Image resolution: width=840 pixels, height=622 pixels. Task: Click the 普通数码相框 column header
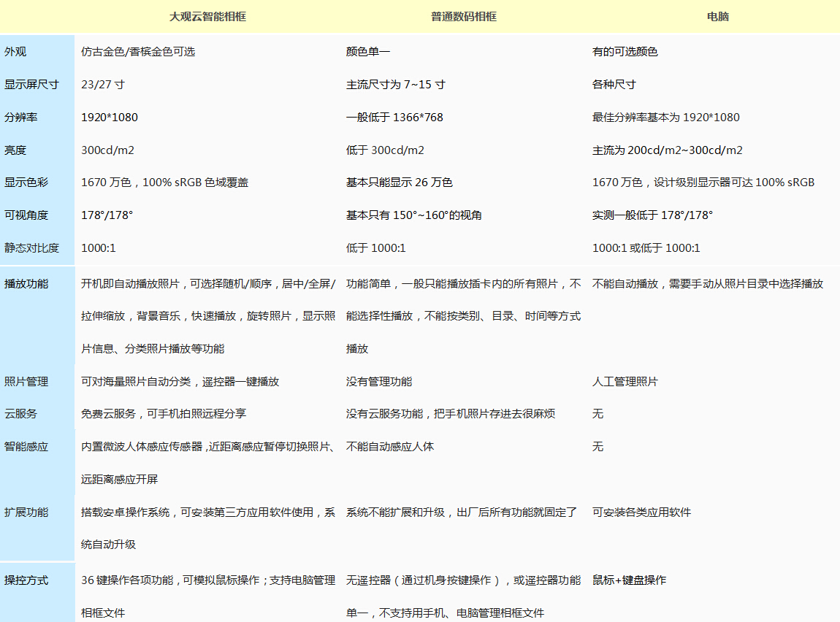[x=463, y=17]
